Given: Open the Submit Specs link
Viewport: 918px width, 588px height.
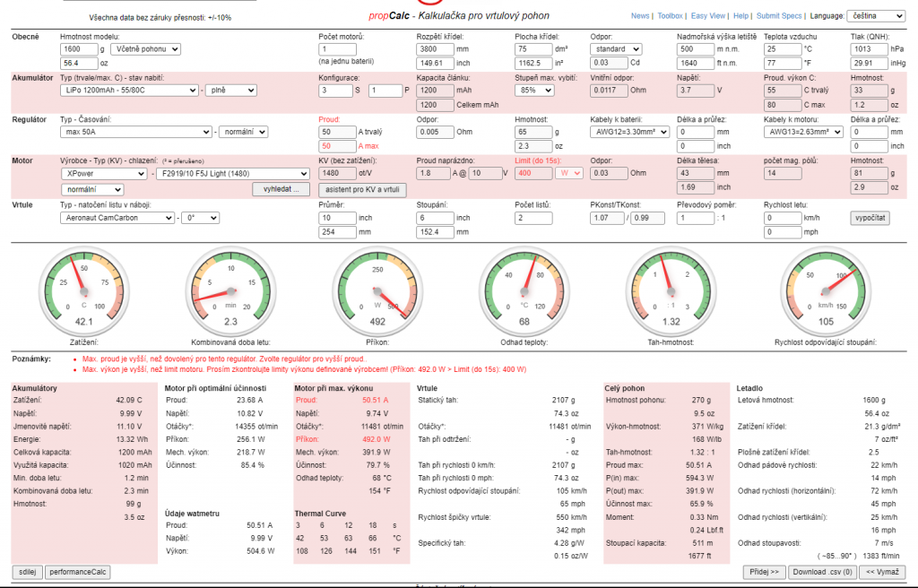Looking at the screenshot, I should click(x=780, y=16).
